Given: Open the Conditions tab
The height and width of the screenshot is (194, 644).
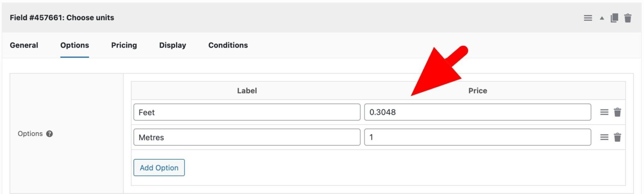Looking at the screenshot, I should [228, 45].
